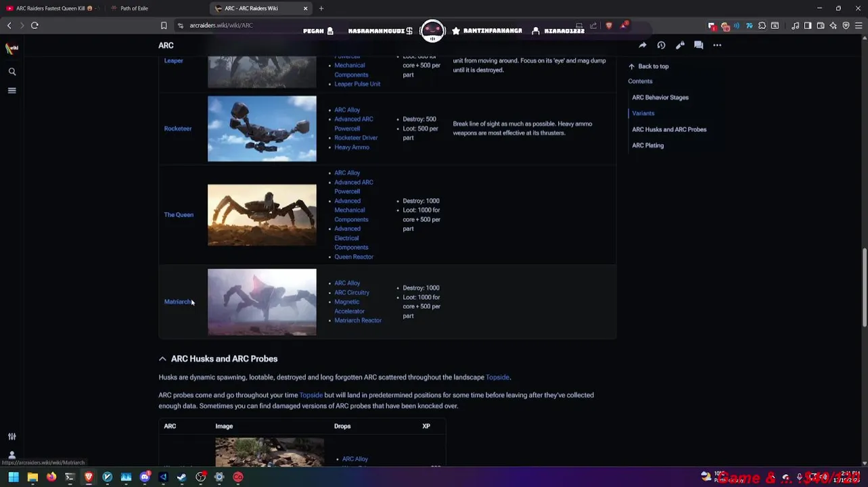The width and height of the screenshot is (868, 487).
Task: Open the Heavy Ammo item link
Action: (x=352, y=147)
